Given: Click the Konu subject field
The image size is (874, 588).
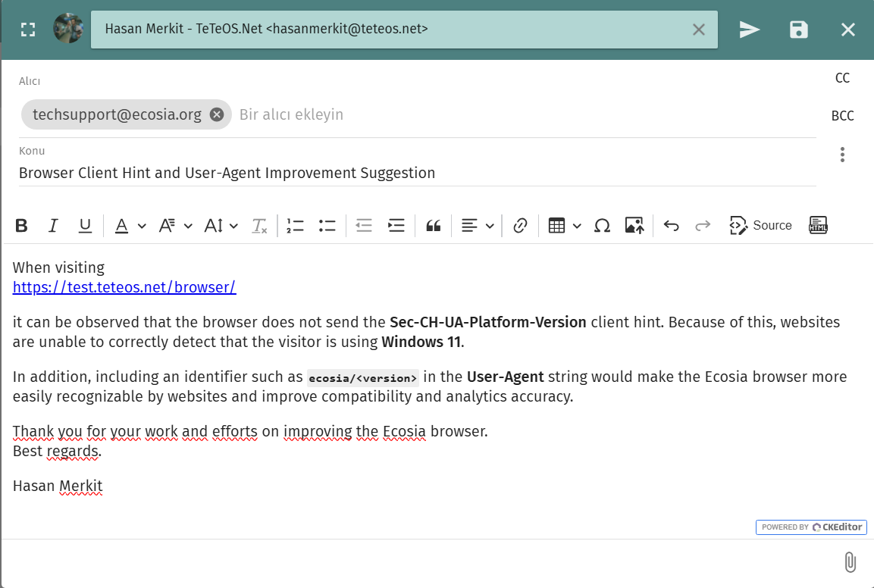Looking at the screenshot, I should coord(418,173).
